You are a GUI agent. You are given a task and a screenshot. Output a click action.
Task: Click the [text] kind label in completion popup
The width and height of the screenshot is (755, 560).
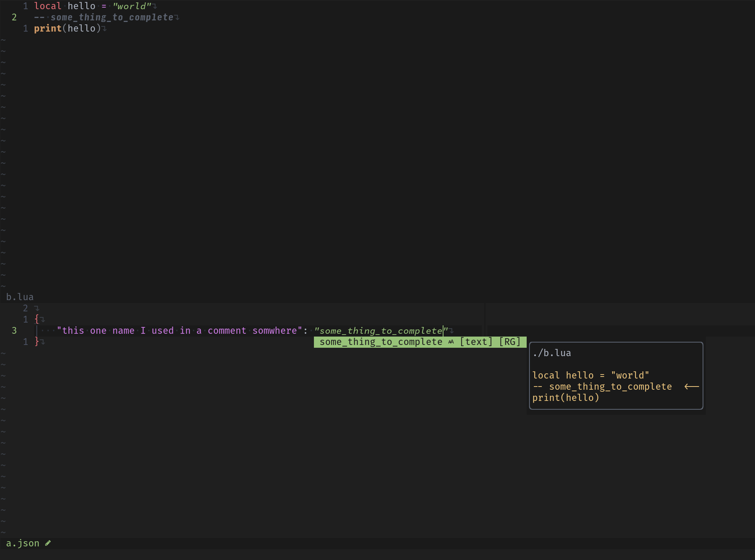point(476,342)
